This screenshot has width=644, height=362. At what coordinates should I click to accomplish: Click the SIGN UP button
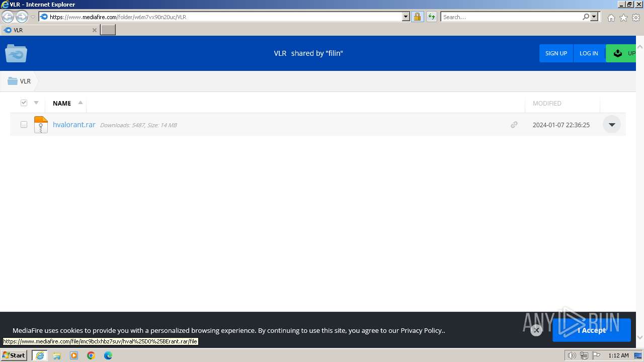(556, 53)
